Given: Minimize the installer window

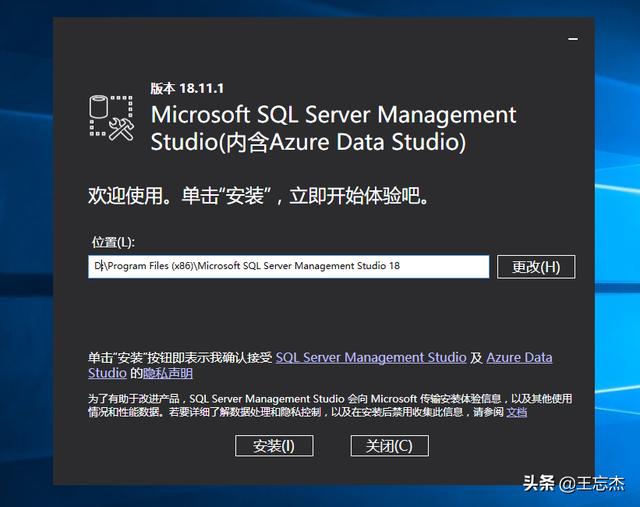Looking at the screenshot, I should pyautogui.click(x=572, y=38).
